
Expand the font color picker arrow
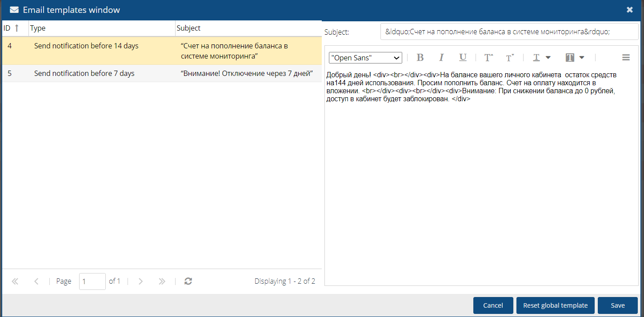tap(548, 58)
